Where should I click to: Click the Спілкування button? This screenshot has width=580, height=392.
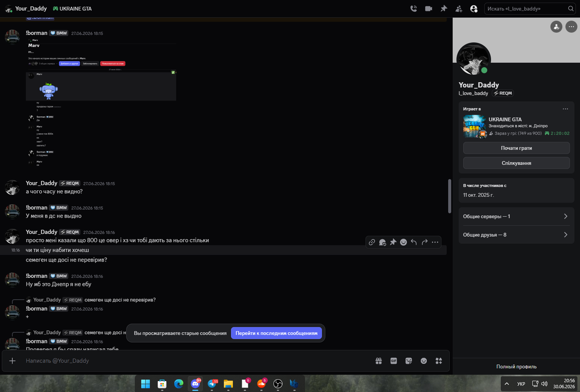516,163
